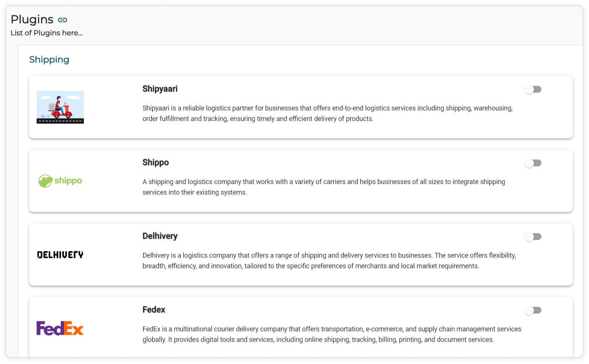Click the Shippo description paragraph
Screen dimensions: 589x364
[324, 187]
